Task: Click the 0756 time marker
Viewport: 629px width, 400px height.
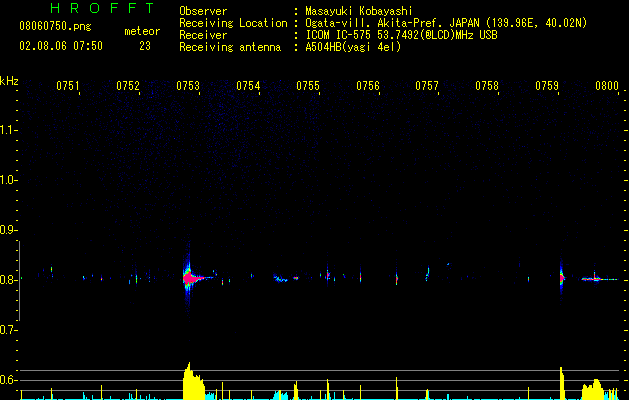Action: click(368, 86)
